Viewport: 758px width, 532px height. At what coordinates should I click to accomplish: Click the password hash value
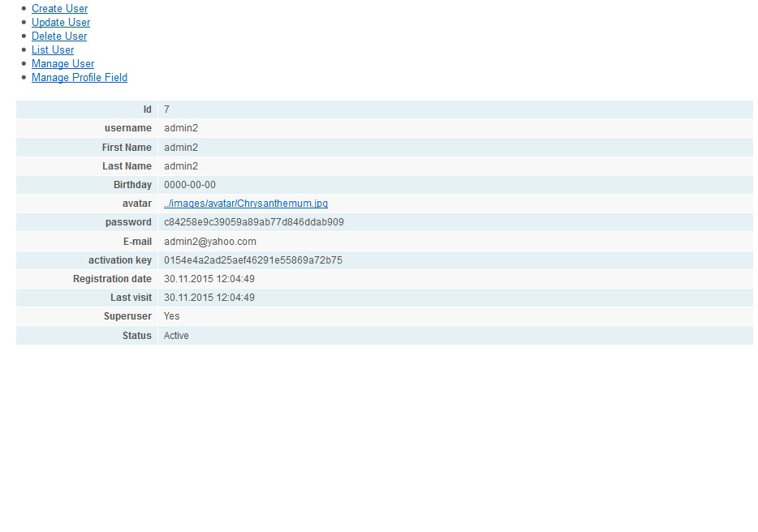pyautogui.click(x=254, y=222)
